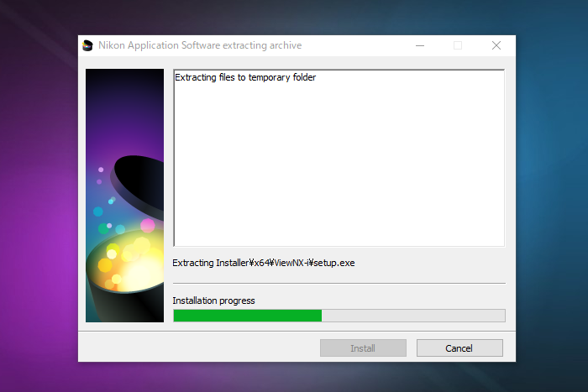The image size is (588, 392).
Task: Click the window title 'Nikon Application Software extracting archive'
Action: 200,45
